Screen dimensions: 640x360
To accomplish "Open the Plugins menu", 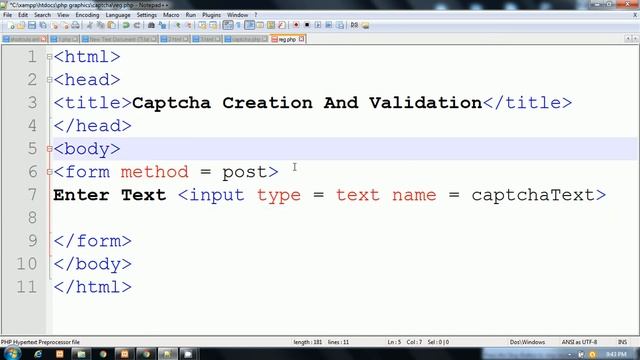I will [x=211, y=15].
